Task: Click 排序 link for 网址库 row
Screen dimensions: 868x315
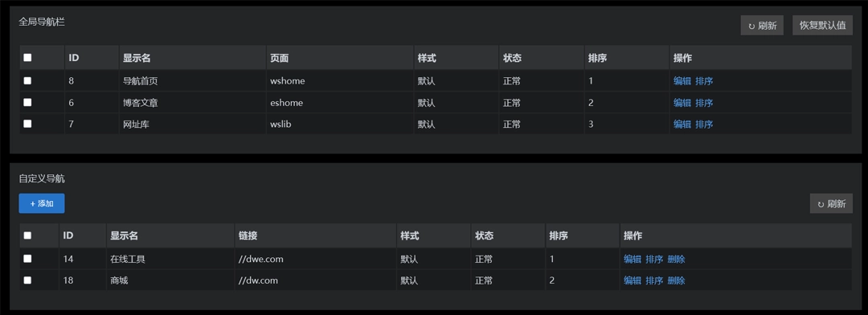Action: coord(704,124)
